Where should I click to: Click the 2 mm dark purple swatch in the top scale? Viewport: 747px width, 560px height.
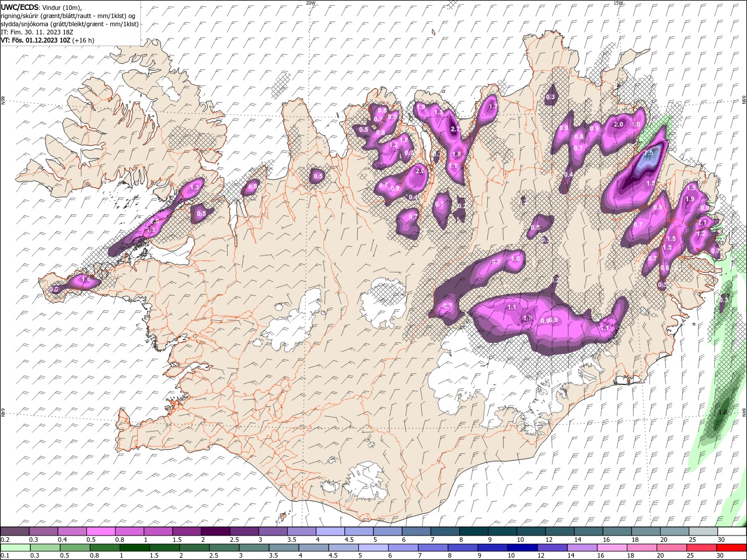point(215,531)
